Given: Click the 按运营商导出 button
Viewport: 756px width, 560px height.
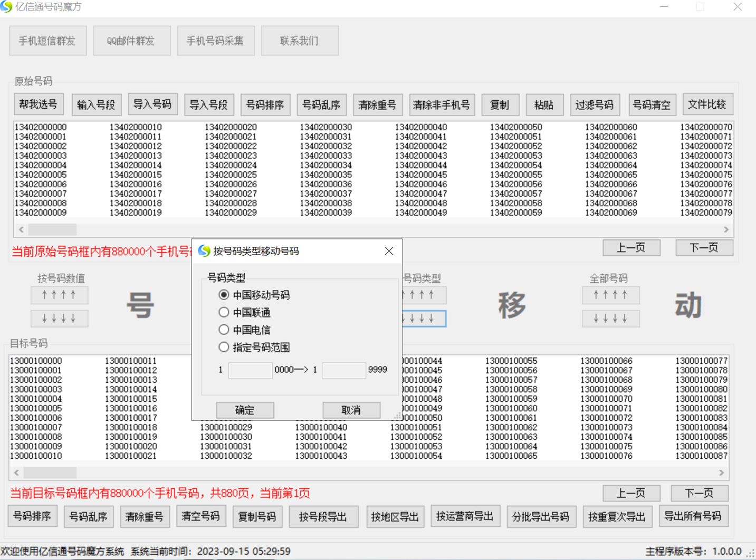Looking at the screenshot, I should coord(465,516).
